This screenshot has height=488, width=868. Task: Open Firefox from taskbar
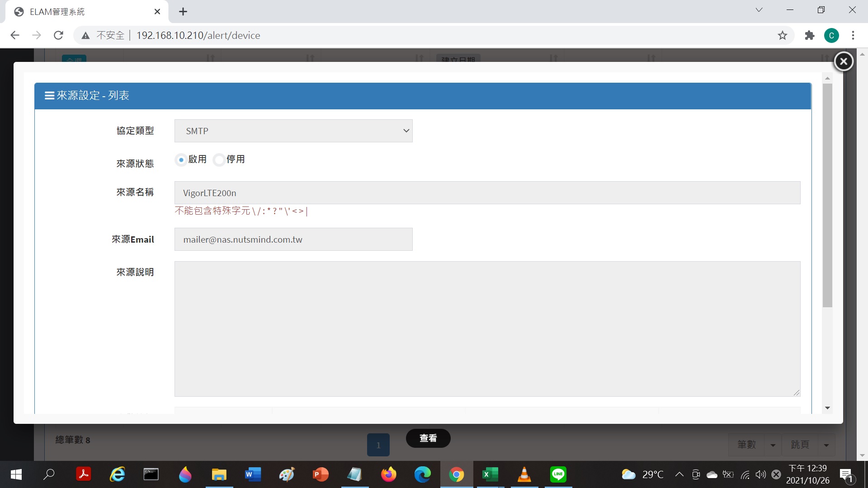[388, 474]
